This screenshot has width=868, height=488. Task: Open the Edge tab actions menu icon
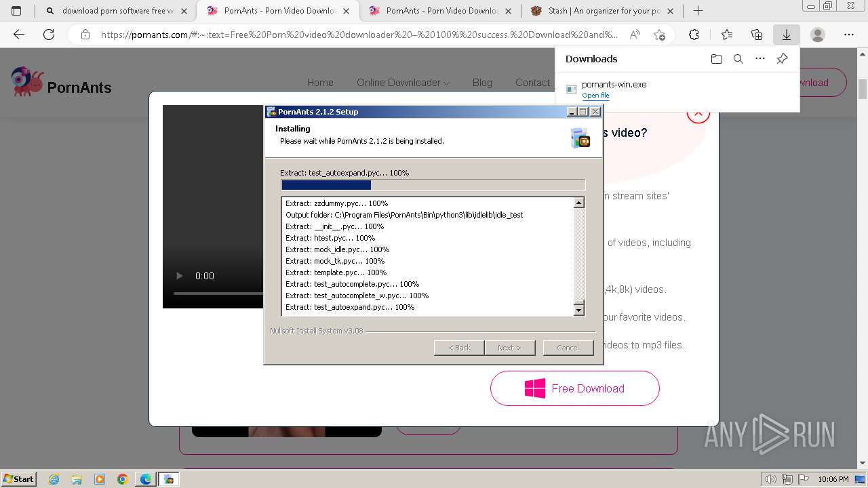tap(16, 11)
